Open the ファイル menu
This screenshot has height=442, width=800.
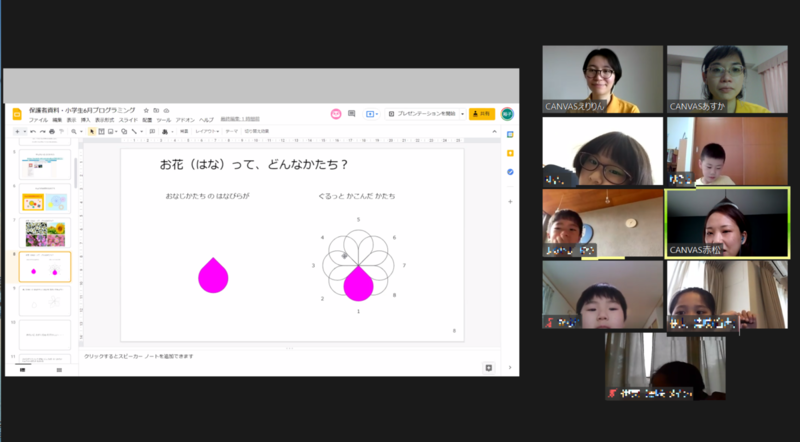[38, 120]
